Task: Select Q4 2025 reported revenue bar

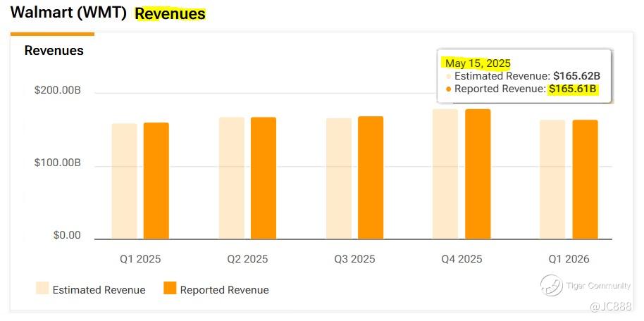Action: (478, 174)
